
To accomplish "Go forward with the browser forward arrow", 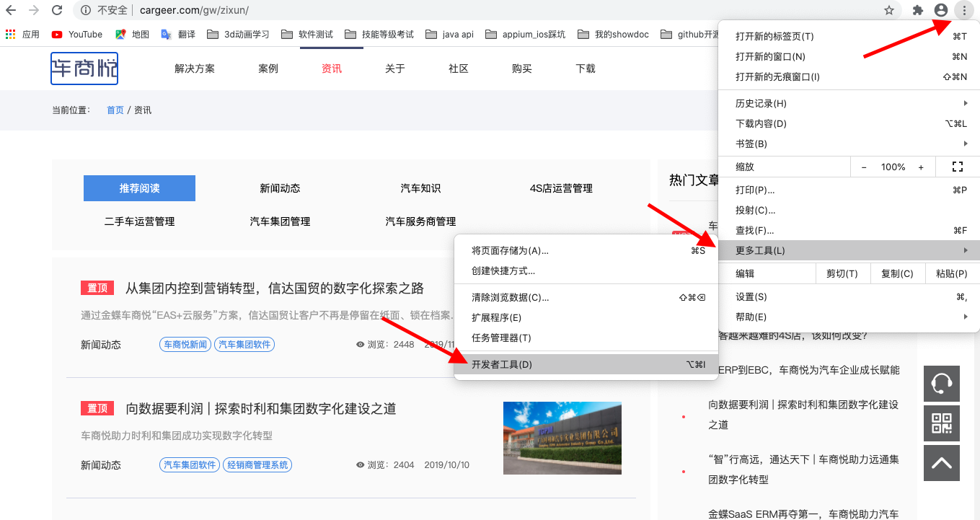I will click(x=34, y=11).
